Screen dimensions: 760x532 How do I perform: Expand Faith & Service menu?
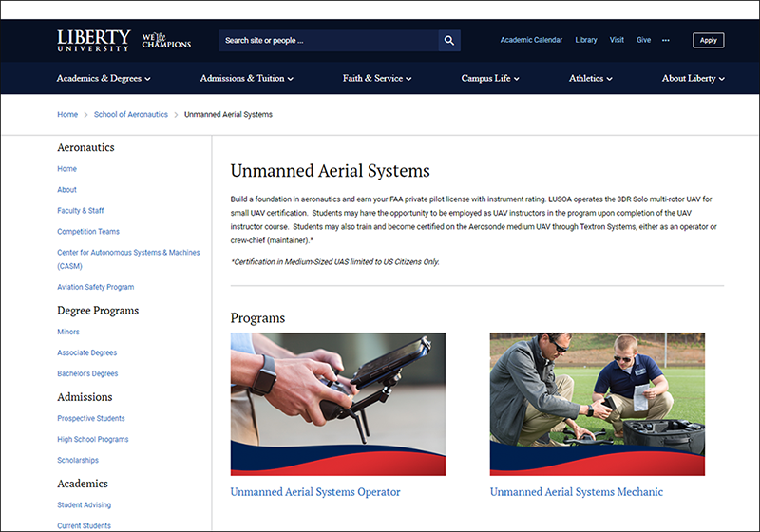point(377,78)
